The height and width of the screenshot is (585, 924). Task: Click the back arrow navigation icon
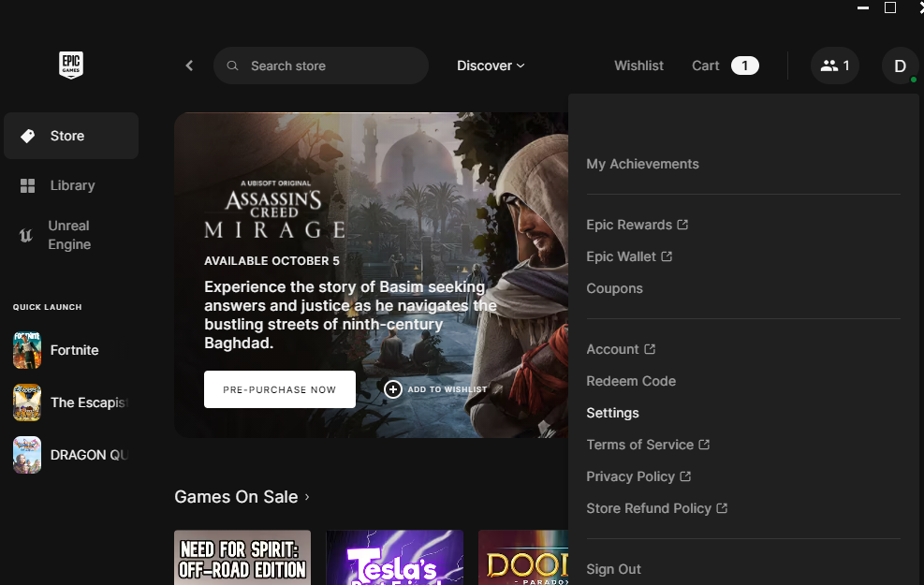point(189,66)
